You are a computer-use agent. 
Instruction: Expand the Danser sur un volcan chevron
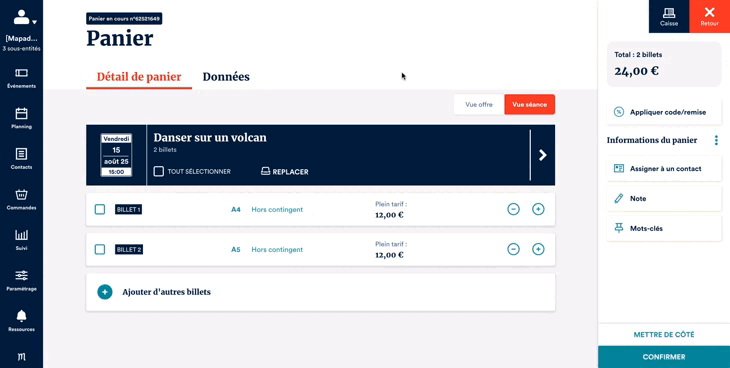click(542, 155)
